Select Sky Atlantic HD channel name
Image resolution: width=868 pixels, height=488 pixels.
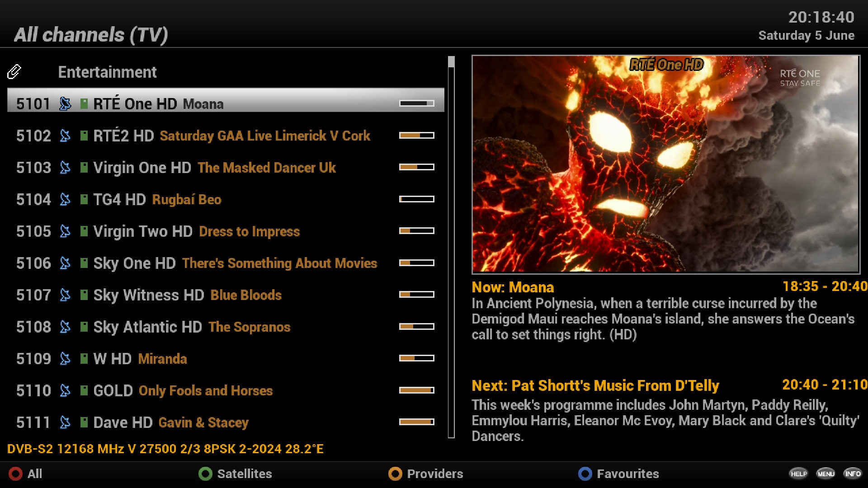147,327
